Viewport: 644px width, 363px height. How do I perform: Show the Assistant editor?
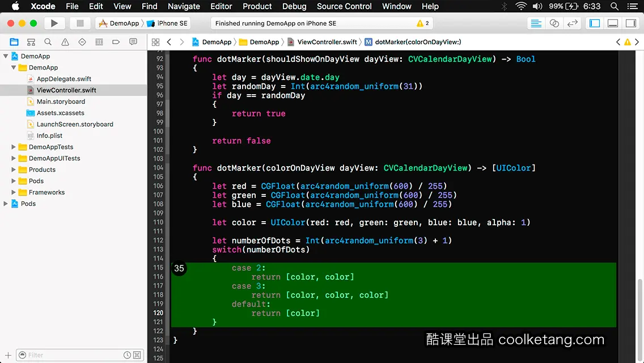point(554,23)
